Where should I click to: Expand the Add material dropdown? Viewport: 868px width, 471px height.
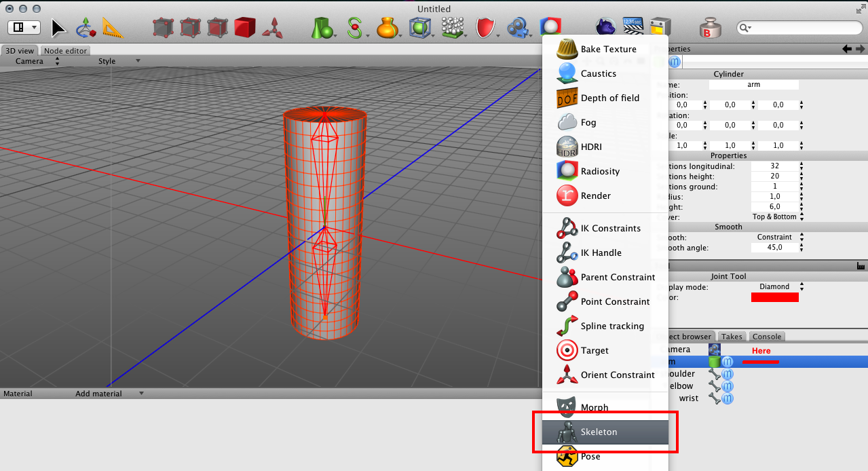point(109,394)
